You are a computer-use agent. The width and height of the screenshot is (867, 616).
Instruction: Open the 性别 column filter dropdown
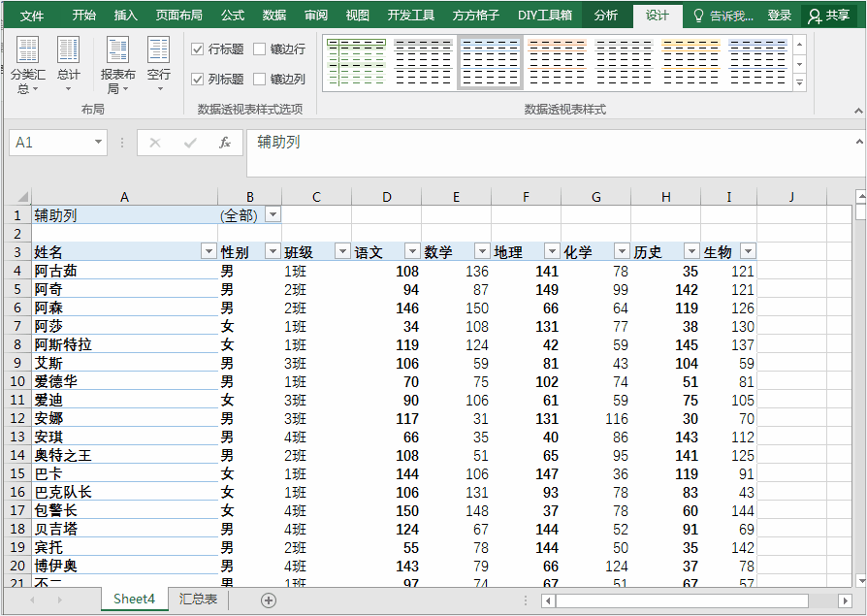[273, 251]
